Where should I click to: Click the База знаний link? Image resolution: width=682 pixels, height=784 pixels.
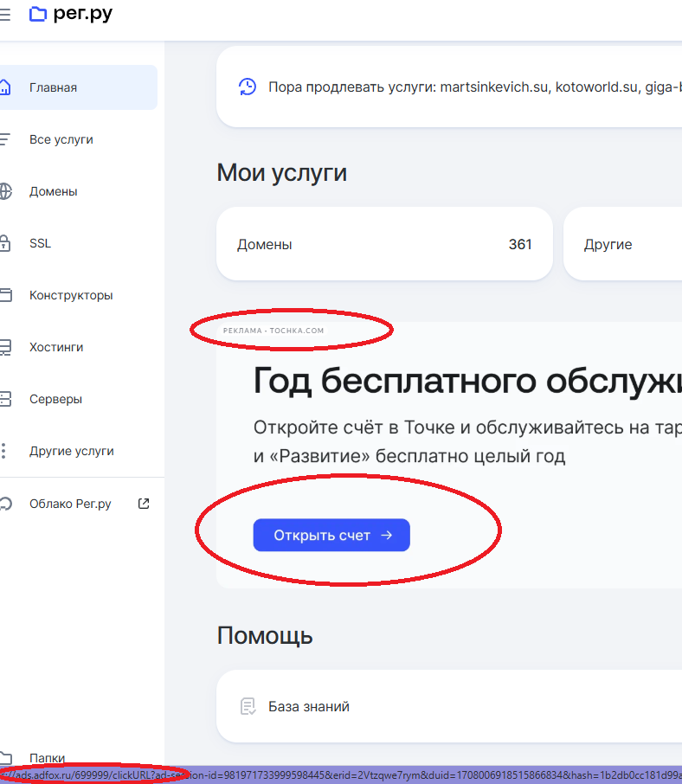308,706
